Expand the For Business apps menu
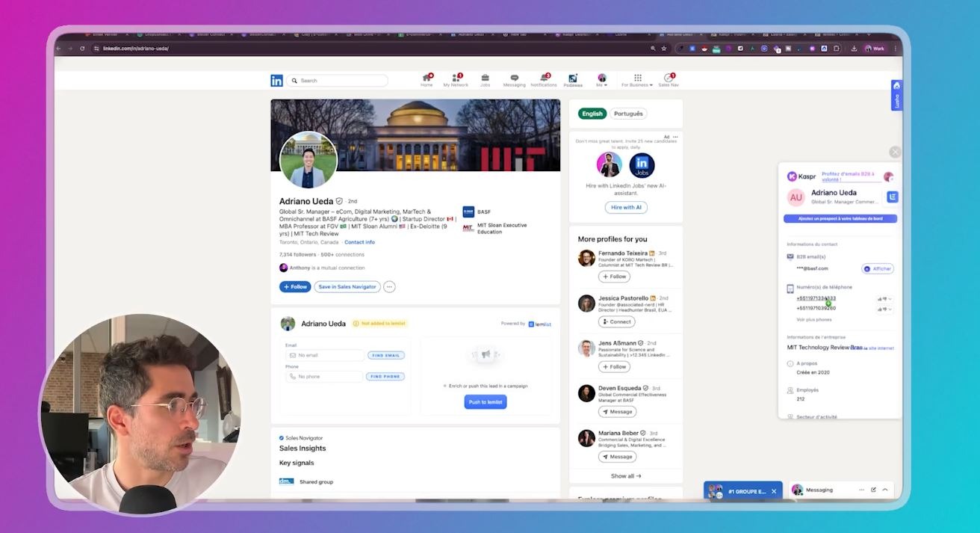Viewport: 980px width, 533px height. point(637,80)
